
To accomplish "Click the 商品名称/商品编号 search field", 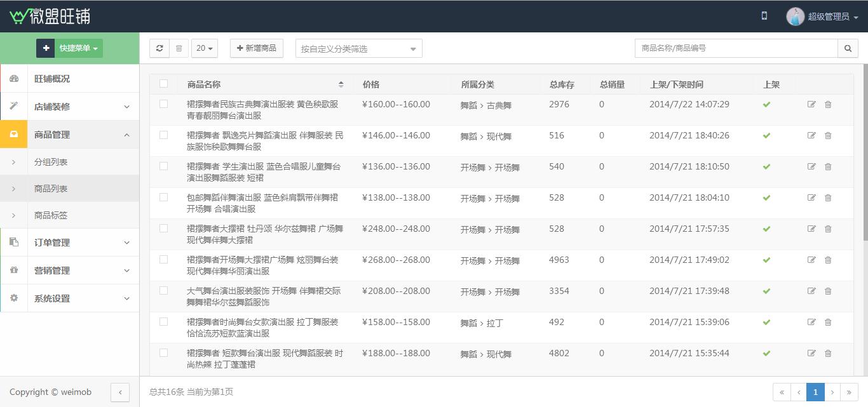I will [736, 48].
